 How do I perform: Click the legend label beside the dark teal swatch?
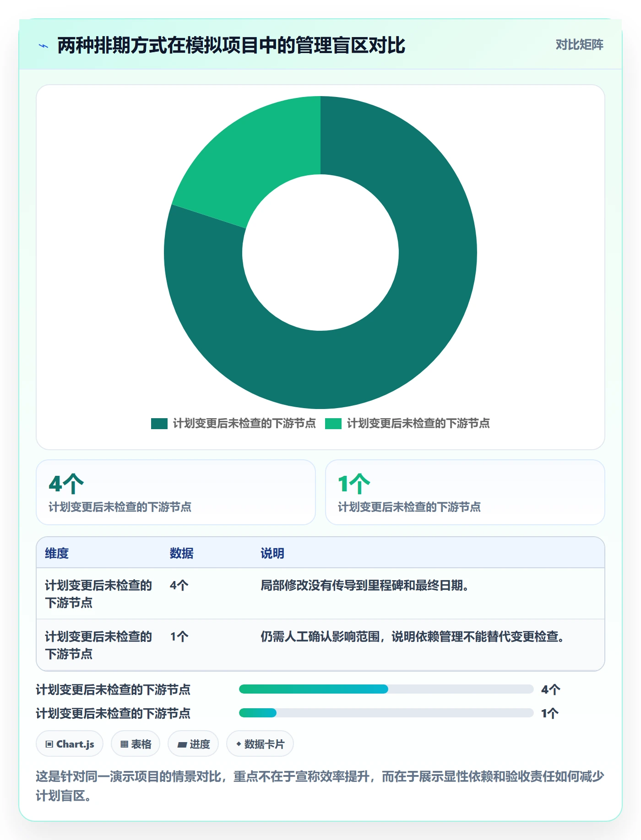coord(244,423)
